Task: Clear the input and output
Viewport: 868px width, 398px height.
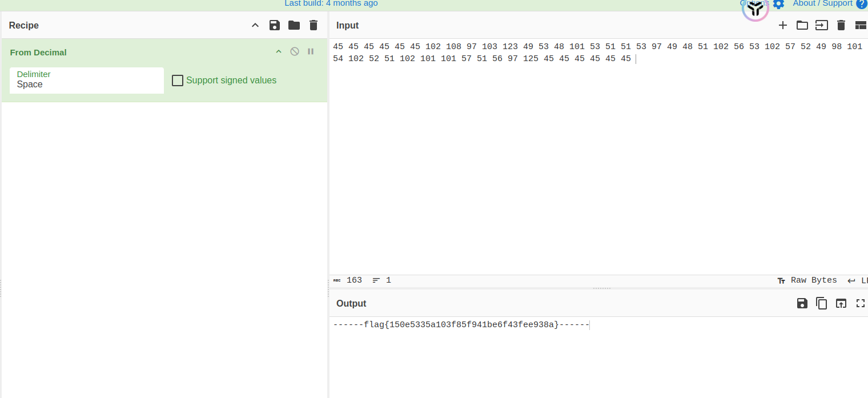Action: pyautogui.click(x=841, y=25)
